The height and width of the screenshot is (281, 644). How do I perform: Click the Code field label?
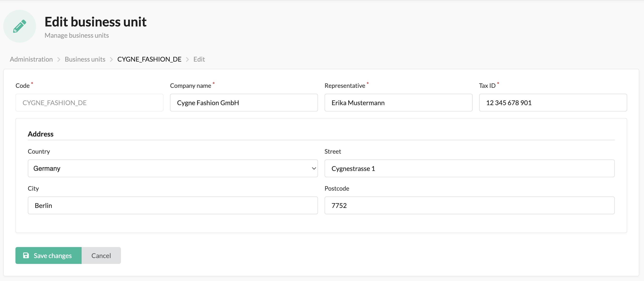pos(22,86)
